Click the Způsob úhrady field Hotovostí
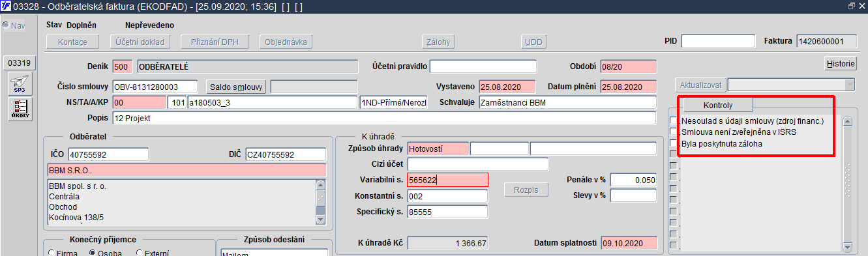Viewport: 868px width, 256px height. pyautogui.click(x=438, y=149)
